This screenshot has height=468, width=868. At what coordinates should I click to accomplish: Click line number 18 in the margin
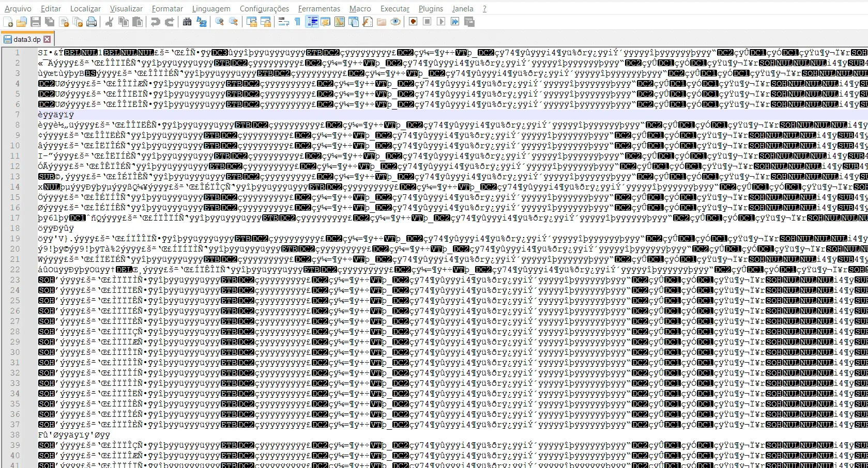(x=15, y=228)
